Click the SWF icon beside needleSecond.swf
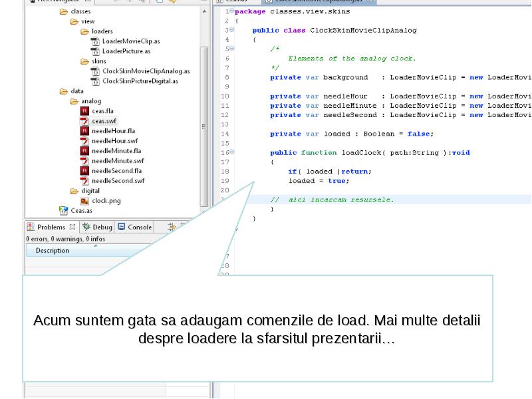The width and height of the screenshot is (532, 399). click(84, 181)
